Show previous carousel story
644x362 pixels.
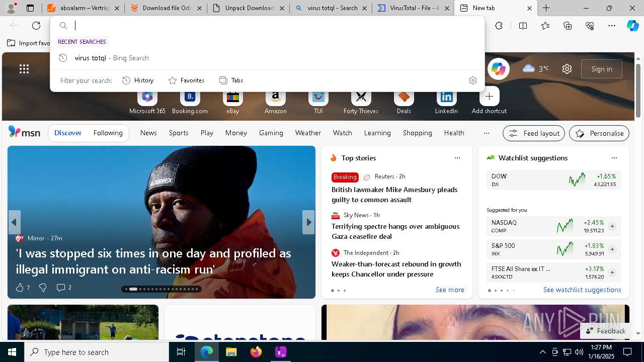[x=14, y=222]
